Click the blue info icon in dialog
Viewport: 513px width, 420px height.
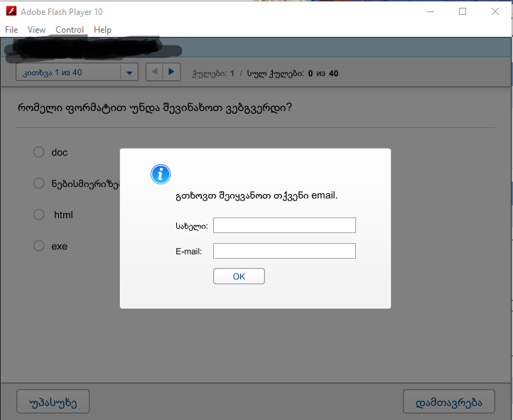[x=161, y=174]
